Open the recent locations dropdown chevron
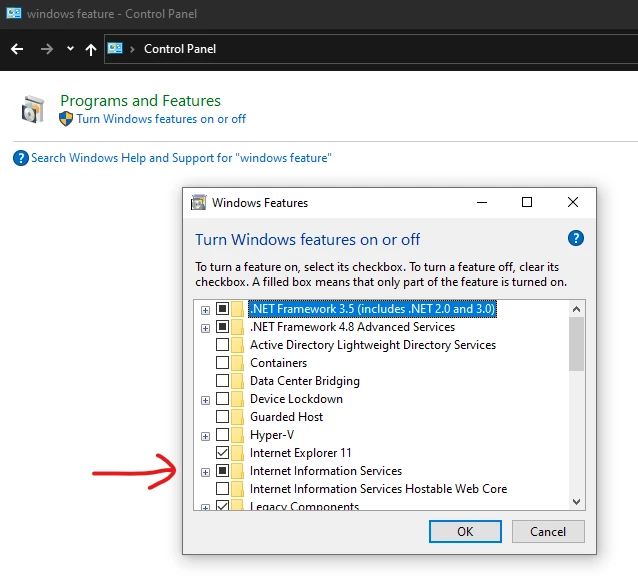The image size is (638, 586). (70, 48)
